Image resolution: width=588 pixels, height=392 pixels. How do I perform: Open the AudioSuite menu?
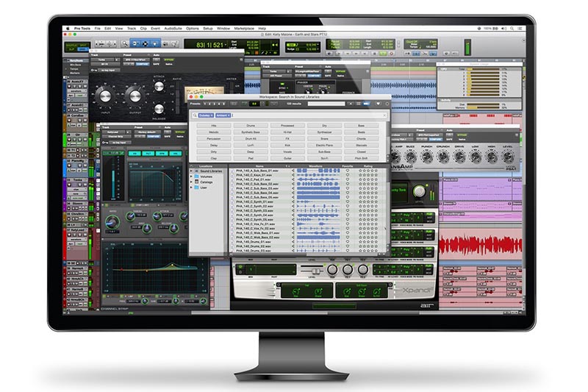click(x=173, y=29)
